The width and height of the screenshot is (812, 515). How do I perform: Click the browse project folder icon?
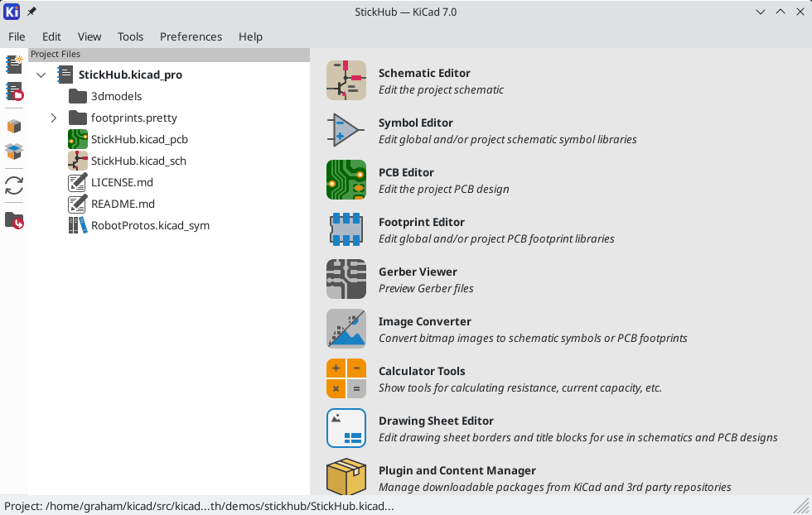point(14,220)
